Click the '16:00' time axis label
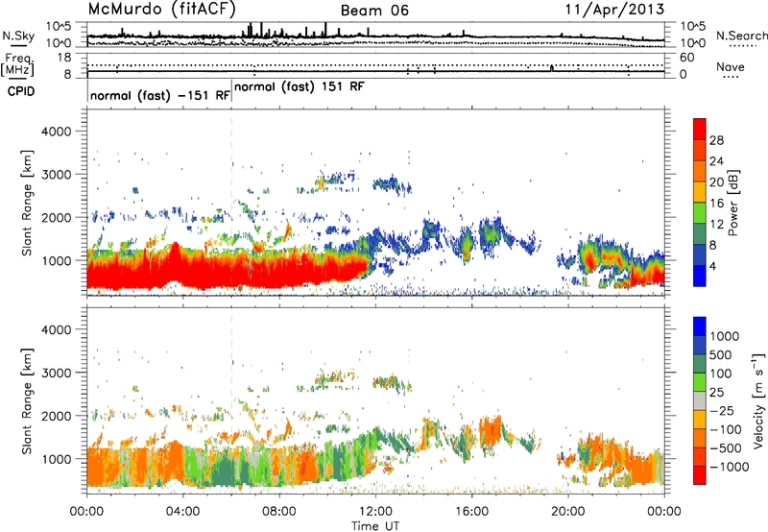The width and height of the screenshot is (768, 532). (x=471, y=512)
